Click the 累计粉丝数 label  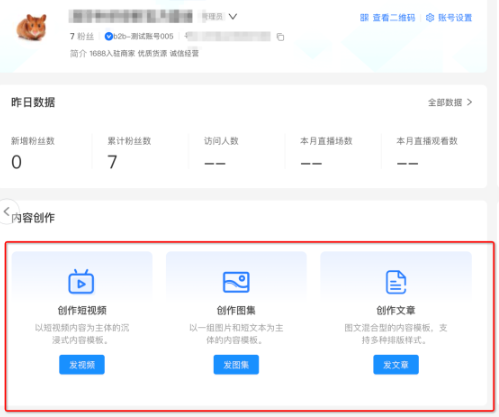click(129, 141)
